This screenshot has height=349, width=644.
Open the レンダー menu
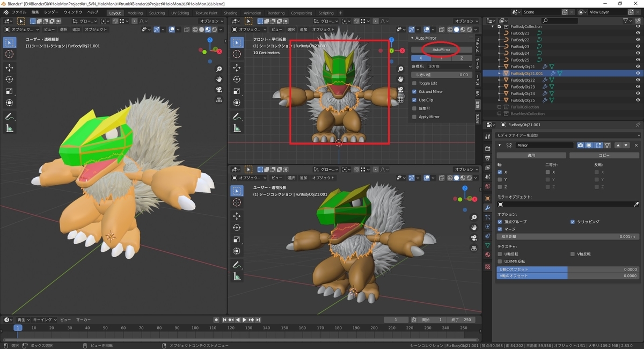pyautogui.click(x=52, y=12)
